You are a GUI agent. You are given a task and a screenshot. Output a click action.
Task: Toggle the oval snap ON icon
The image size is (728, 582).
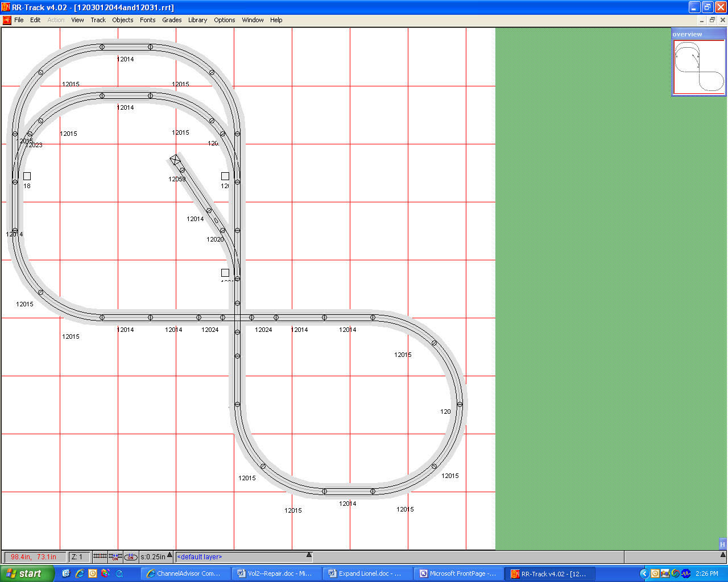pos(131,556)
